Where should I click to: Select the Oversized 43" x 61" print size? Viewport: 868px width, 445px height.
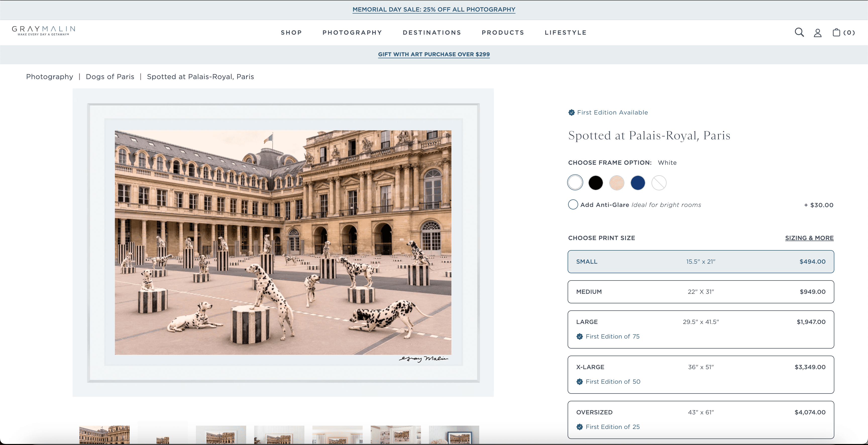coord(700,420)
